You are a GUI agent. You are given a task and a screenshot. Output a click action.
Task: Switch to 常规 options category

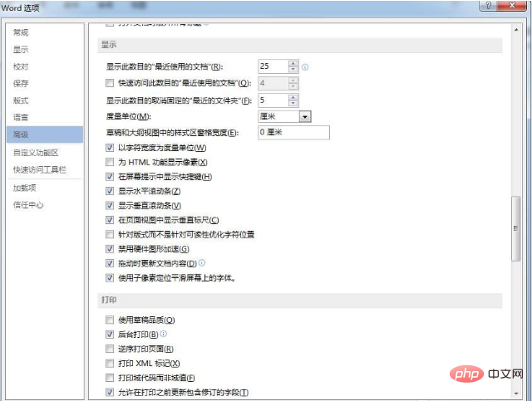21,32
